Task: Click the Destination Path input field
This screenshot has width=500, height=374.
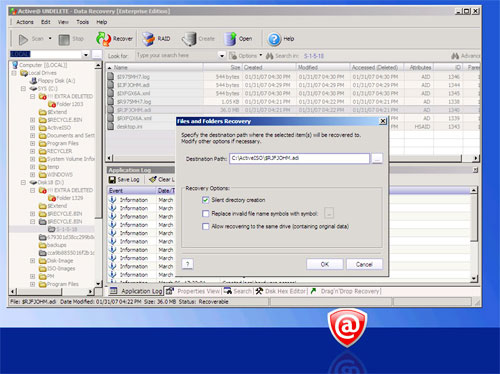Action: tap(299, 158)
